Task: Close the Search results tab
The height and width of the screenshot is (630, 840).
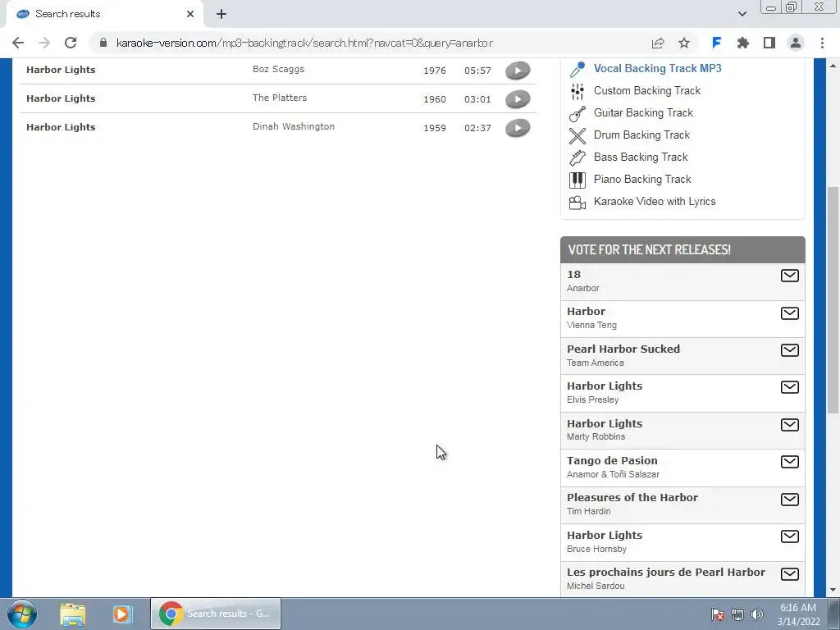Action: pos(190,14)
